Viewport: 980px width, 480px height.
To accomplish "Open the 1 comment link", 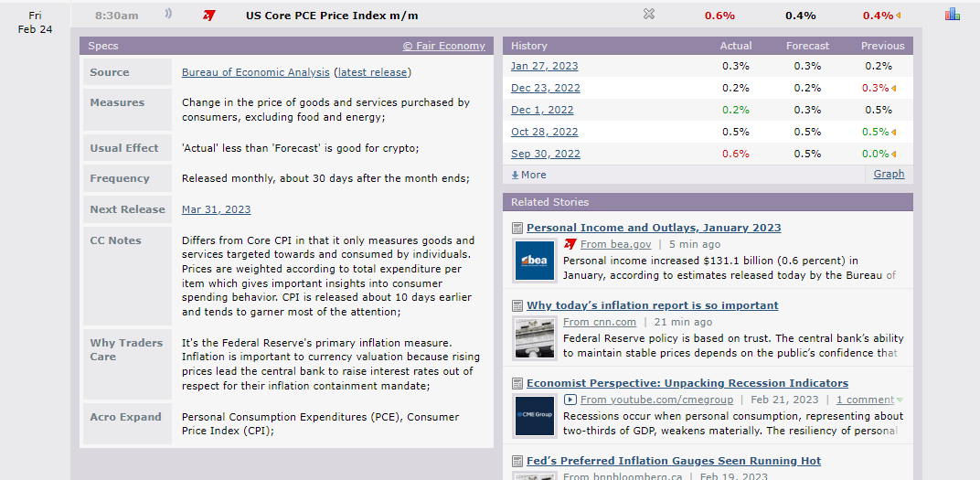I will point(866,400).
